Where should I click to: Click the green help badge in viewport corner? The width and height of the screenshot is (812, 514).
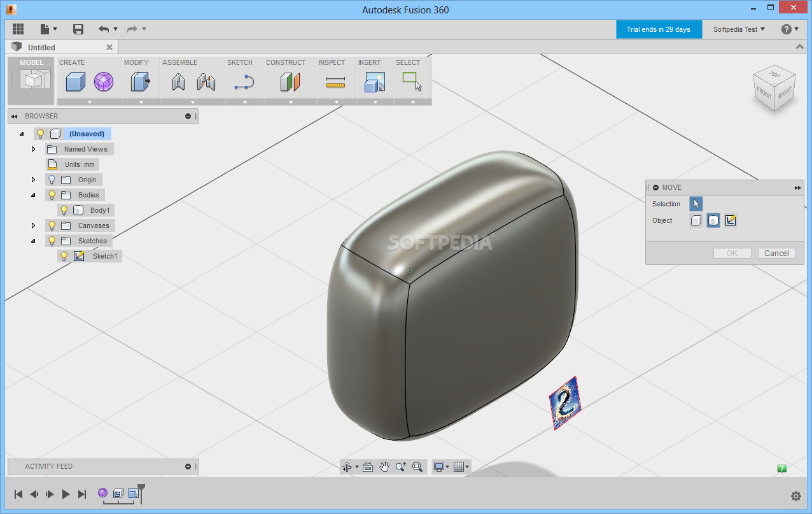pos(782,469)
